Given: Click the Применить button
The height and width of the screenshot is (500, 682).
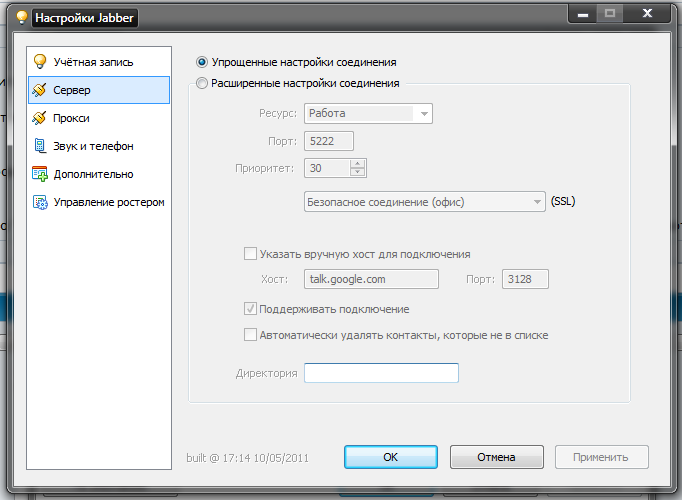Looking at the screenshot, I should pyautogui.click(x=601, y=457).
